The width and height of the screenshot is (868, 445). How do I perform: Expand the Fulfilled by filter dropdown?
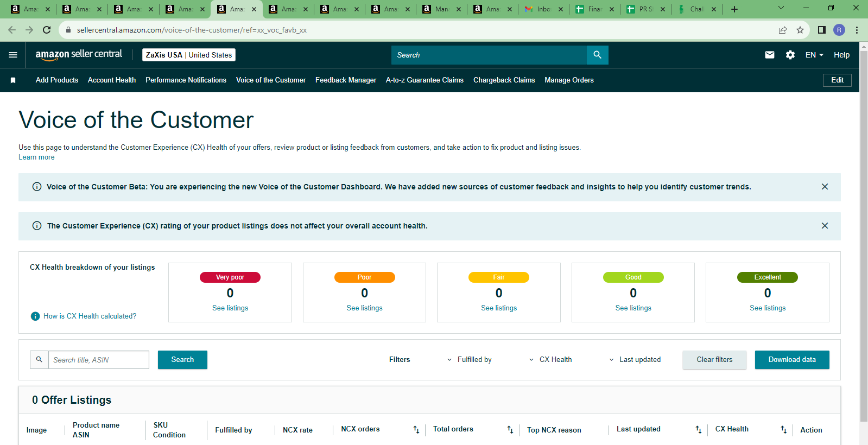[469, 360]
